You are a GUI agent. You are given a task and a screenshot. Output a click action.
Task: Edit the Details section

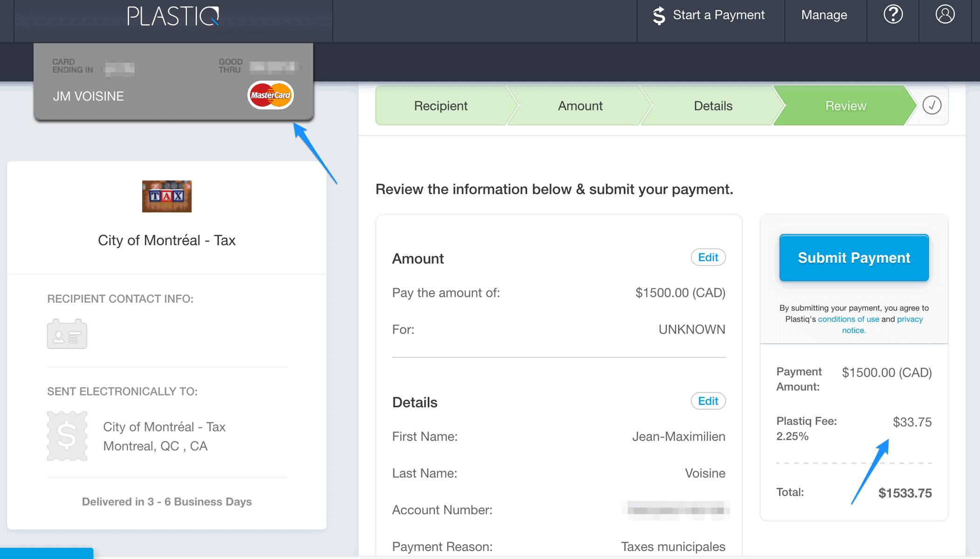click(x=707, y=401)
